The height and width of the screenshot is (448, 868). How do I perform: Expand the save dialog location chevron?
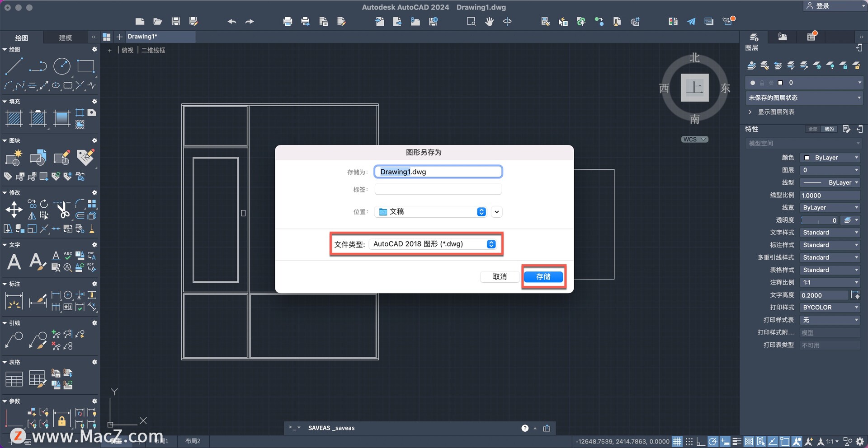pyautogui.click(x=496, y=212)
